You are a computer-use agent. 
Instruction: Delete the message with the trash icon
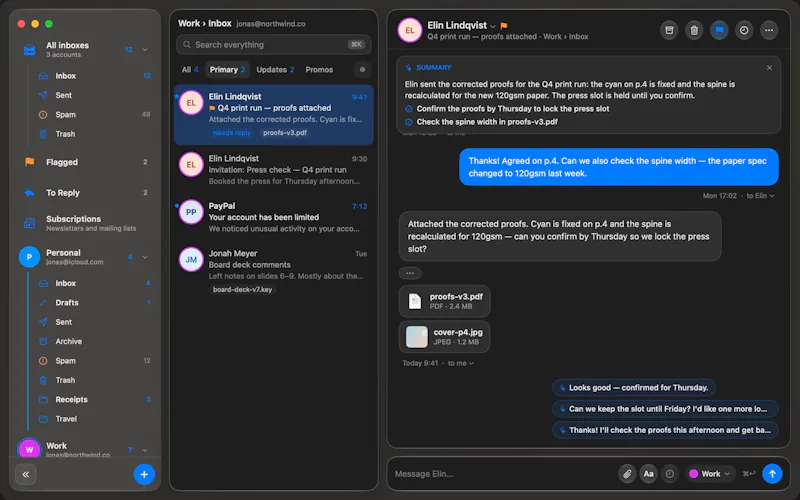point(694,30)
